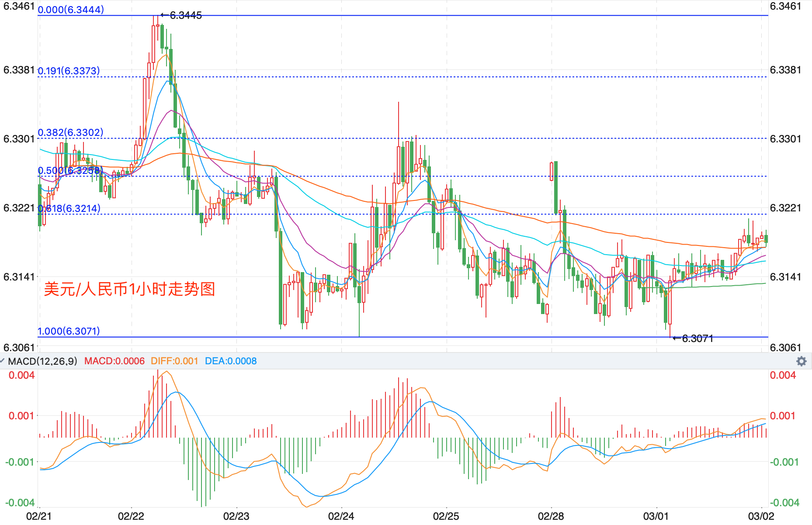Select the MACD:0.0006 value
This screenshot has width=812, height=525.
pyautogui.click(x=115, y=361)
